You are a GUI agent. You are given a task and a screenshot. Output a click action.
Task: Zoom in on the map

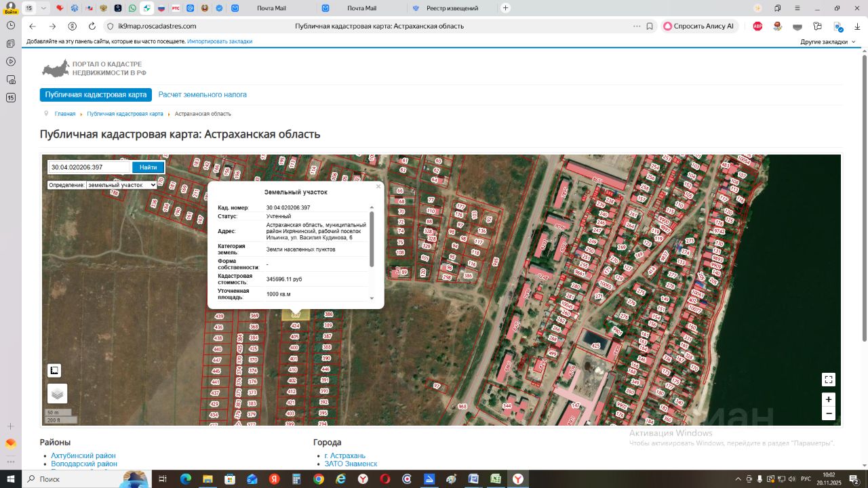[828, 399]
